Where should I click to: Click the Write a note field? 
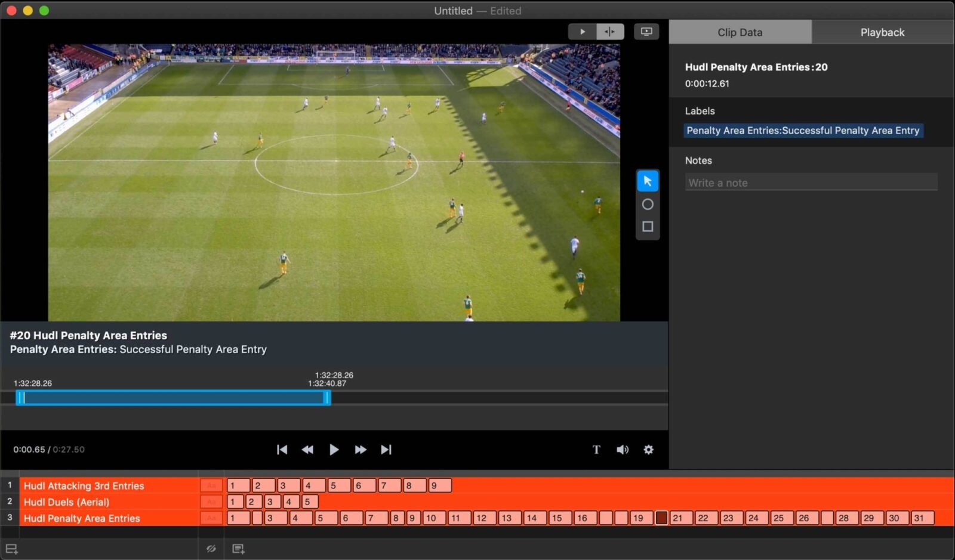pos(811,182)
